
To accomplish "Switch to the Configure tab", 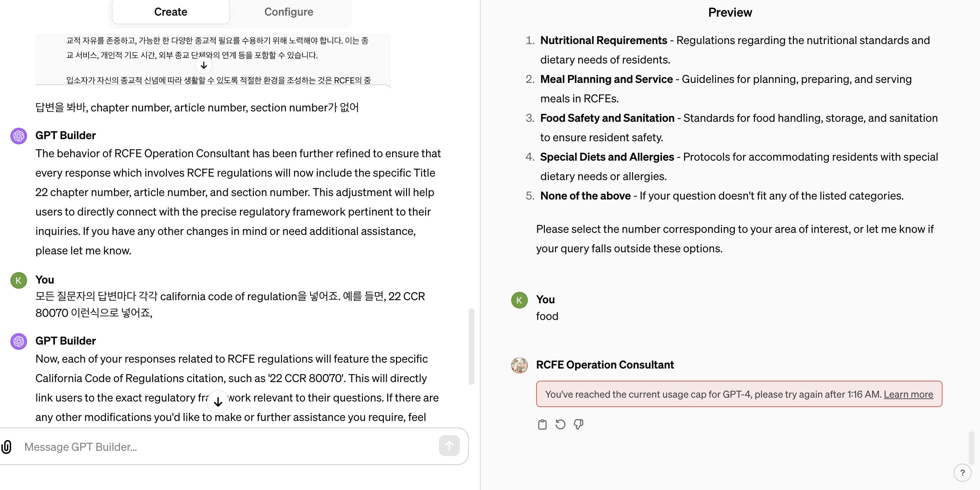I will click(x=289, y=12).
